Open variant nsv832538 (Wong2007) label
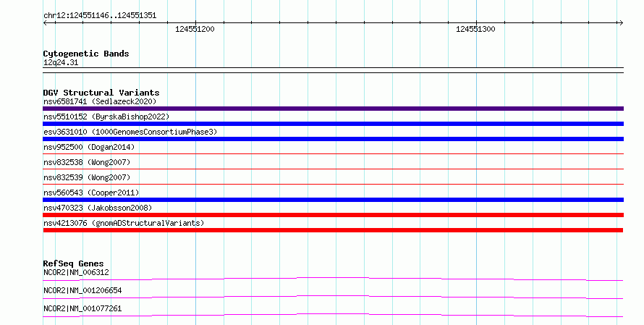The image size is (644, 325). tap(87, 162)
